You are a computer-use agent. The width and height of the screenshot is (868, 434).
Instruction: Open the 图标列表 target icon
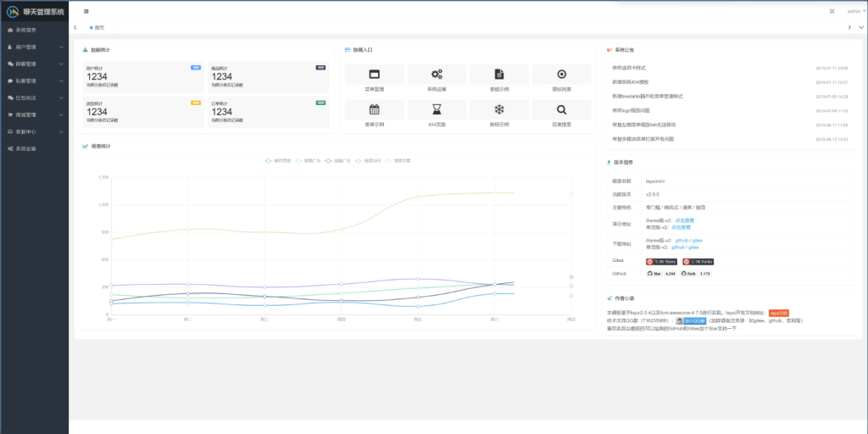561,75
